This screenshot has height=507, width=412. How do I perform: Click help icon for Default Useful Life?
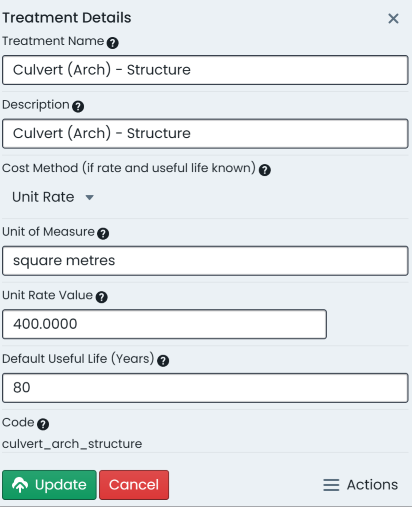click(x=163, y=361)
